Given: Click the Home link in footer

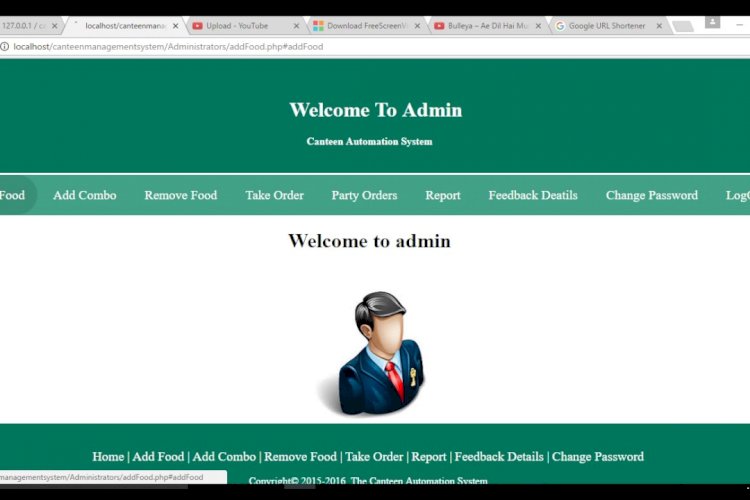Looking at the screenshot, I should click(108, 456).
